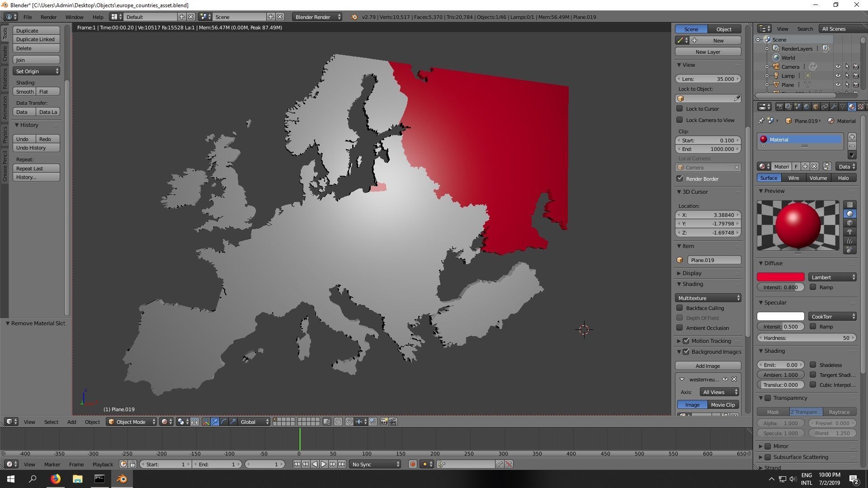Click the Duplicate button
868x488 pixels.
pyautogui.click(x=37, y=30)
